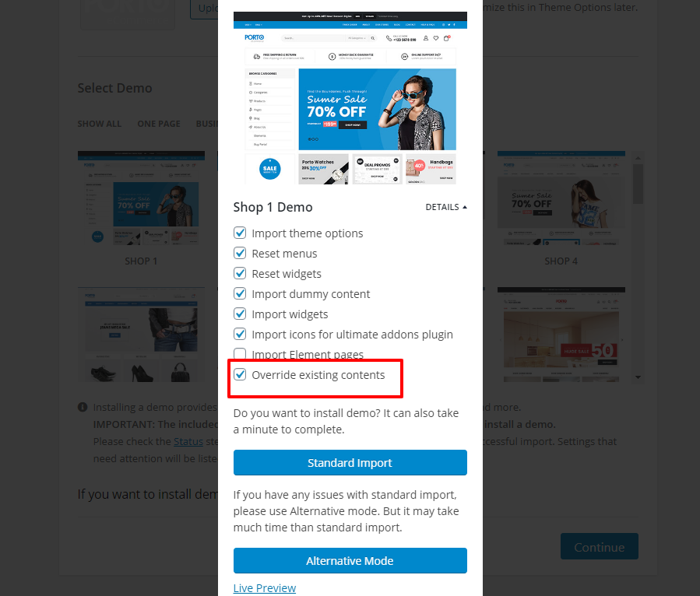Uncheck Override existing contents
Image resolution: width=700 pixels, height=596 pixels.
pos(240,374)
